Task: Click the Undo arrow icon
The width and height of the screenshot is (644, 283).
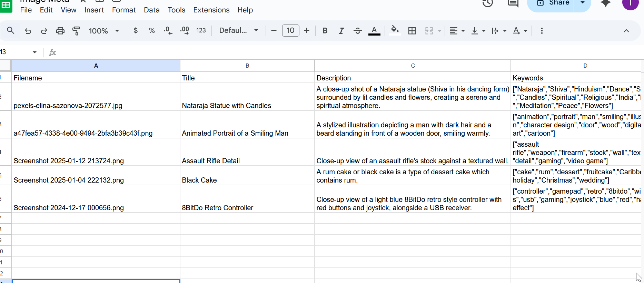Action: click(28, 31)
